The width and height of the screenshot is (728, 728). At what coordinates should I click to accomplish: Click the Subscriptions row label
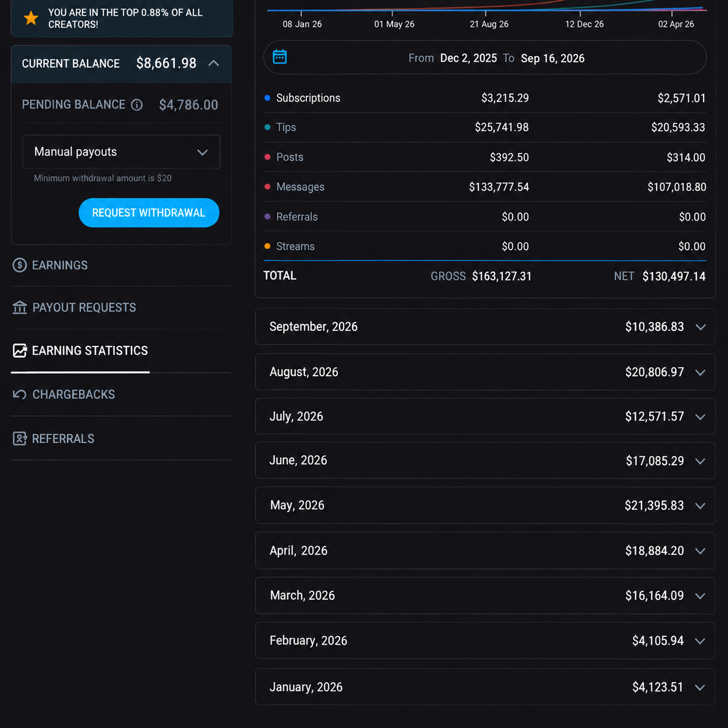308,98
